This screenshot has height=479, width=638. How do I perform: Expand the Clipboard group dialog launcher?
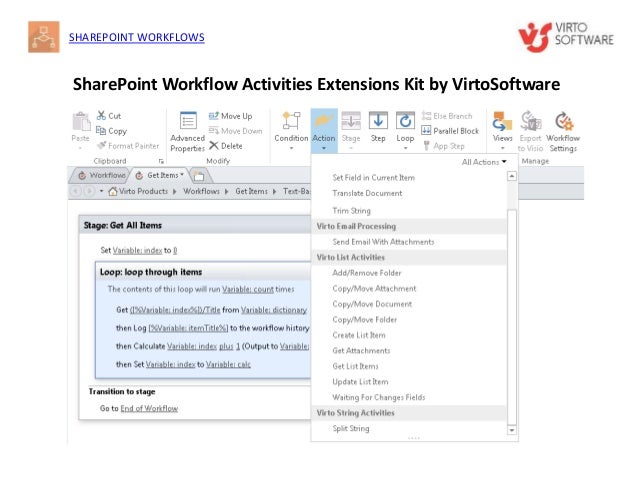click(161, 161)
